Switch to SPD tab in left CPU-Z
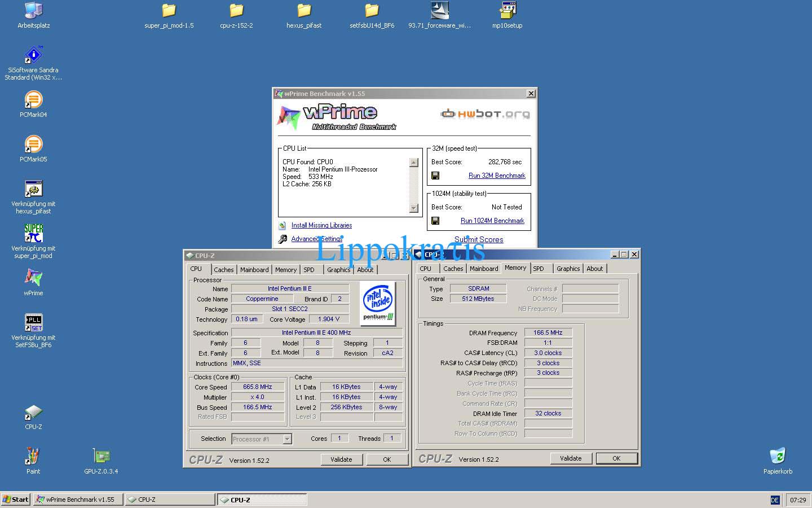This screenshot has height=508, width=812. point(309,270)
